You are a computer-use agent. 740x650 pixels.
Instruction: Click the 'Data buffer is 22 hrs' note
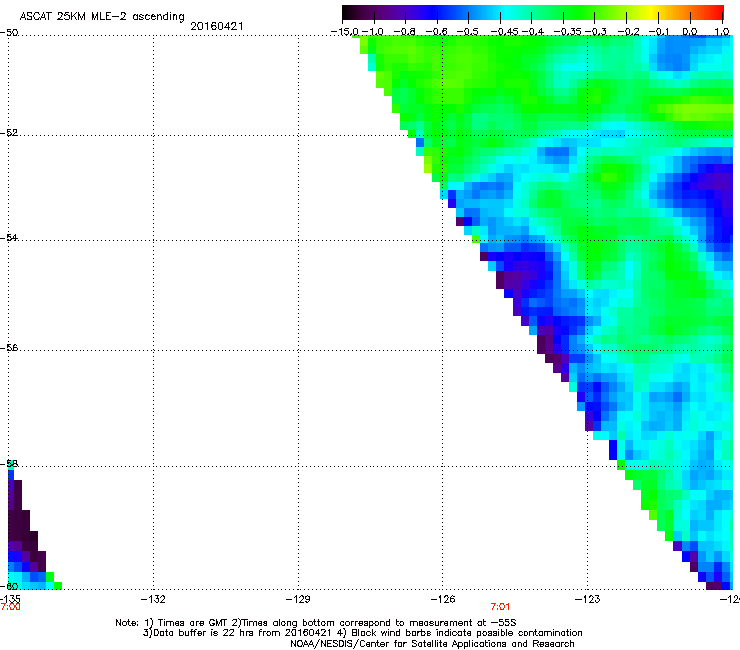[x=362, y=633]
